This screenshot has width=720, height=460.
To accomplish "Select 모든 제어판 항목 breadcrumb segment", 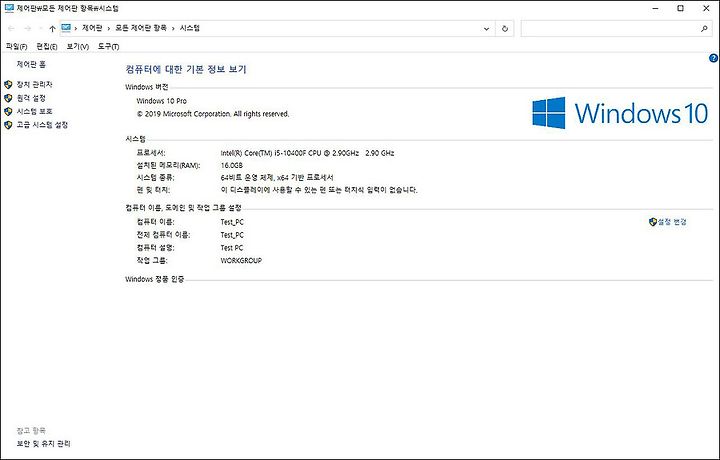I will [141, 28].
